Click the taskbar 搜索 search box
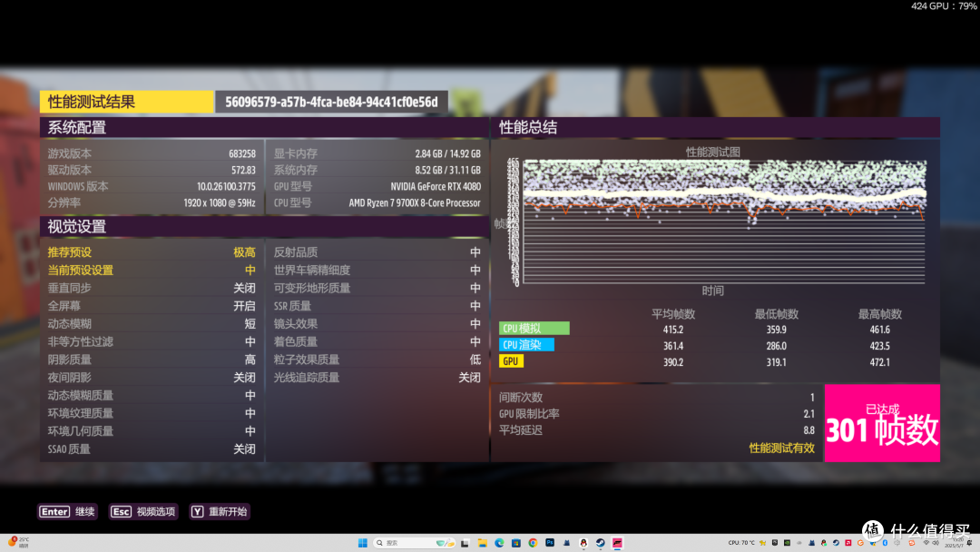This screenshot has width=980, height=552. (x=413, y=543)
